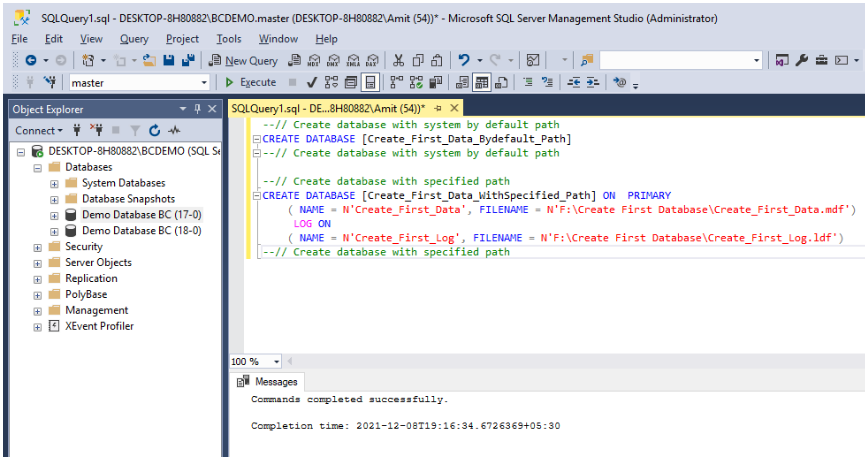Click the Undo arrow icon

coord(464,60)
